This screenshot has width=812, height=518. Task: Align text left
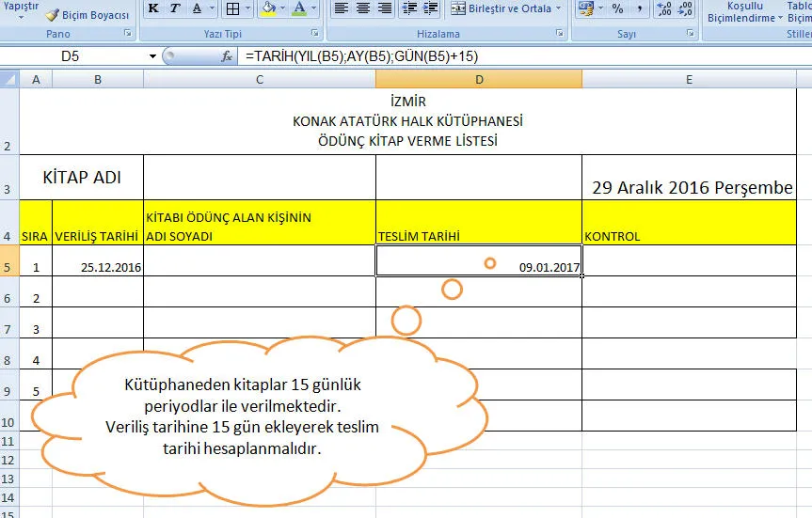click(341, 9)
